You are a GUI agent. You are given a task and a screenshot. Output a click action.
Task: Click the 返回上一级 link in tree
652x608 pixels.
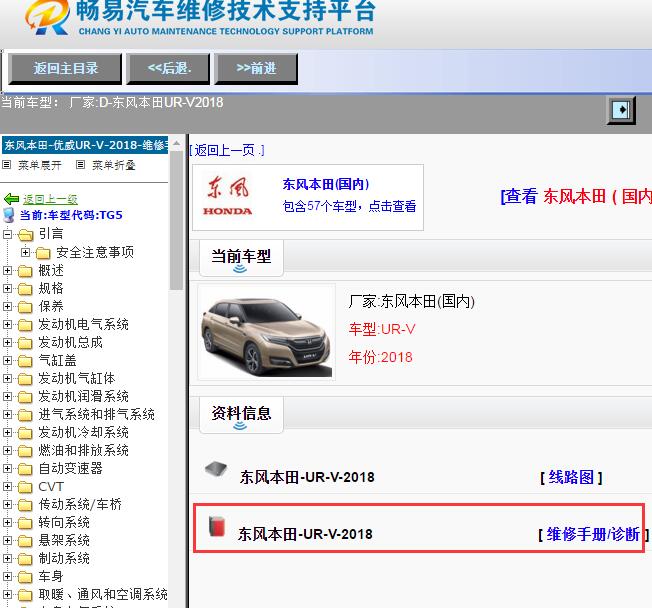(50, 199)
